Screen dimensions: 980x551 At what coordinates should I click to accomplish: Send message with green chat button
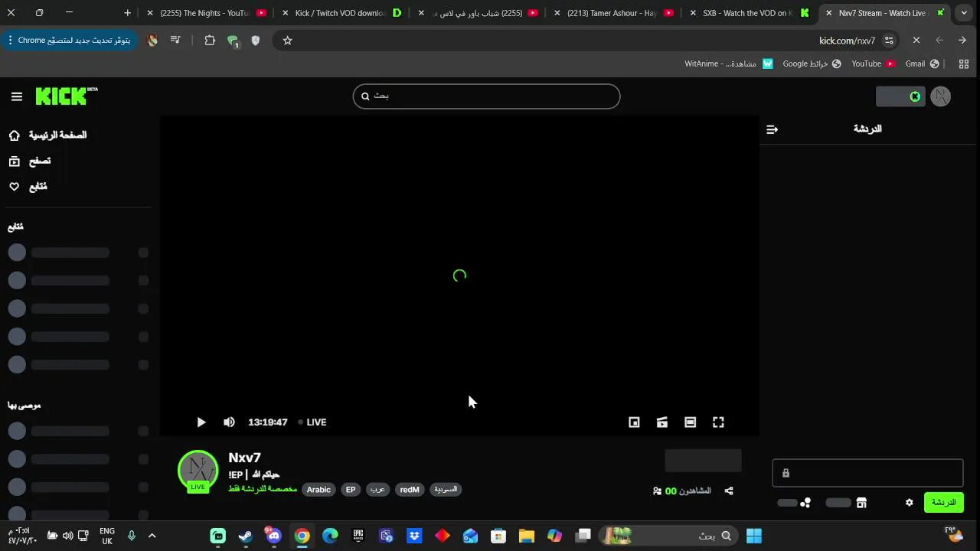943,503
